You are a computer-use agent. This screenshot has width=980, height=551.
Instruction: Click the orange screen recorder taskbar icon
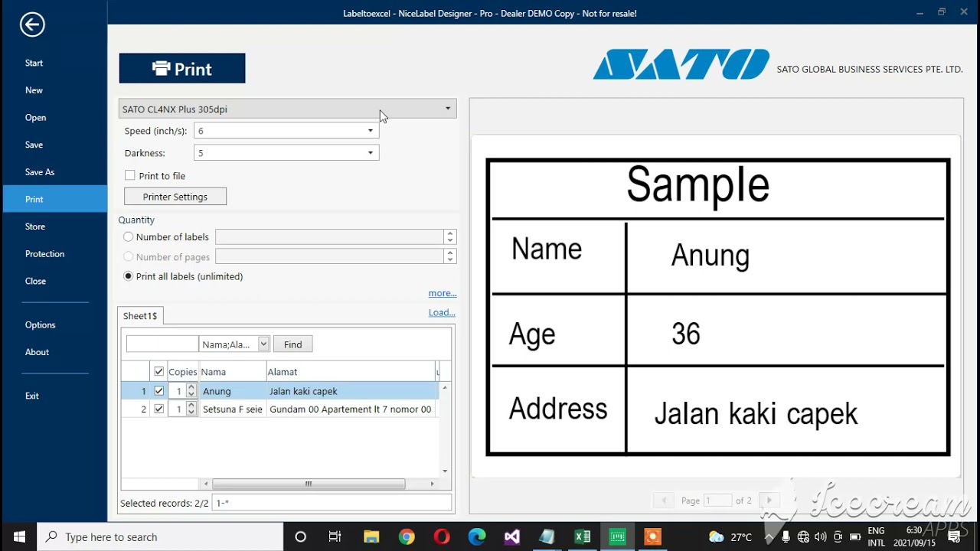click(653, 536)
